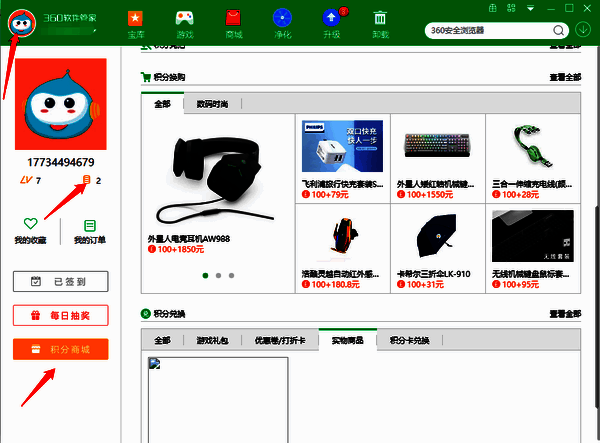Open the 三合一伸缩充电线 cable product image
The width and height of the screenshot is (600, 443).
(533, 147)
